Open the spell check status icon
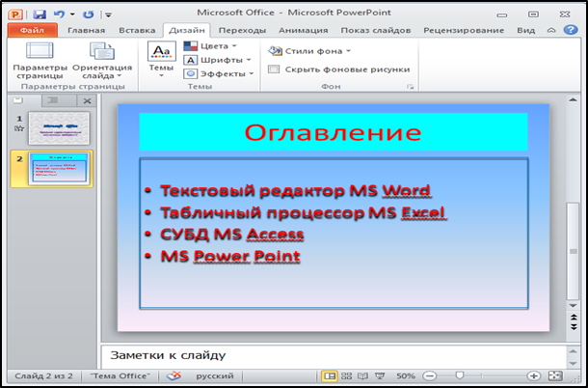The image size is (588, 388). (174, 375)
